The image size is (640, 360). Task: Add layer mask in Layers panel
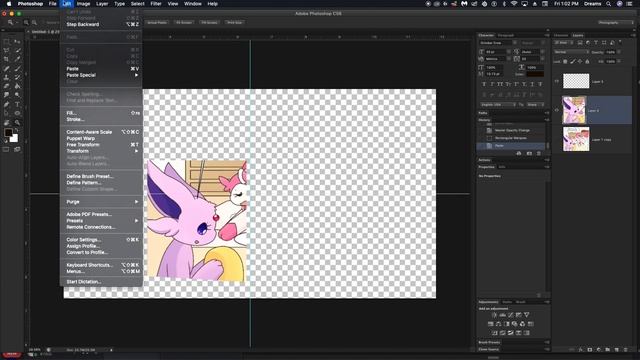click(x=590, y=350)
